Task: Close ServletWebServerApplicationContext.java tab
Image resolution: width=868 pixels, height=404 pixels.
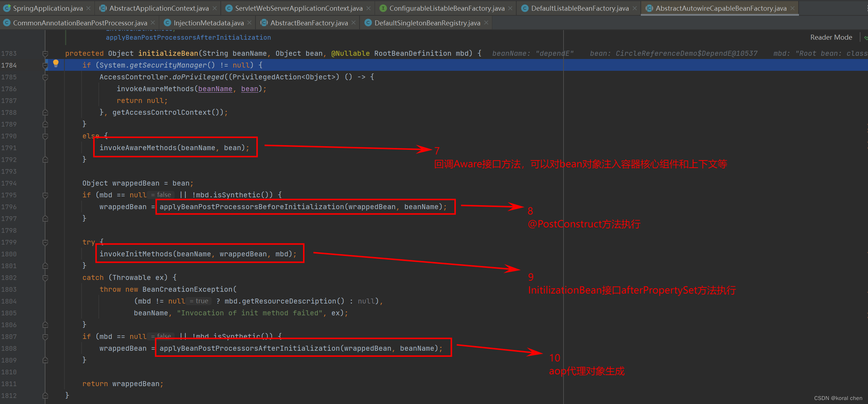Action: [369, 8]
